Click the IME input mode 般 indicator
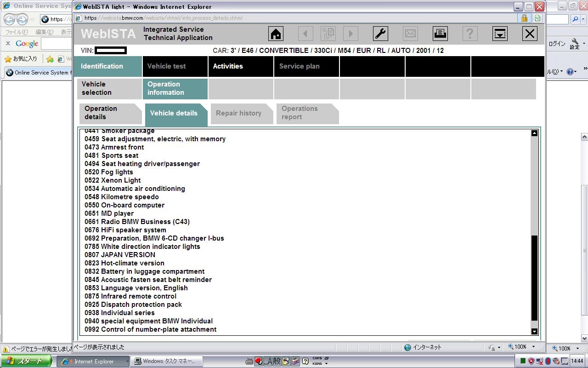This screenshot has height=368, width=588. click(277, 361)
